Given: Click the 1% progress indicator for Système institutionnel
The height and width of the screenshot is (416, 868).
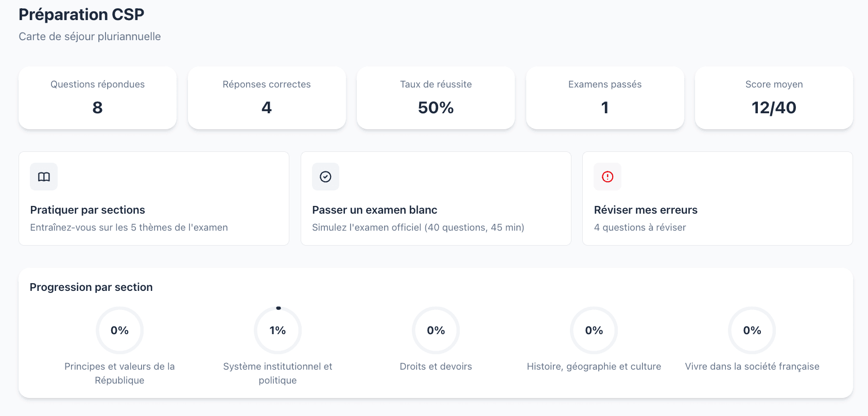Looking at the screenshot, I should (x=277, y=330).
